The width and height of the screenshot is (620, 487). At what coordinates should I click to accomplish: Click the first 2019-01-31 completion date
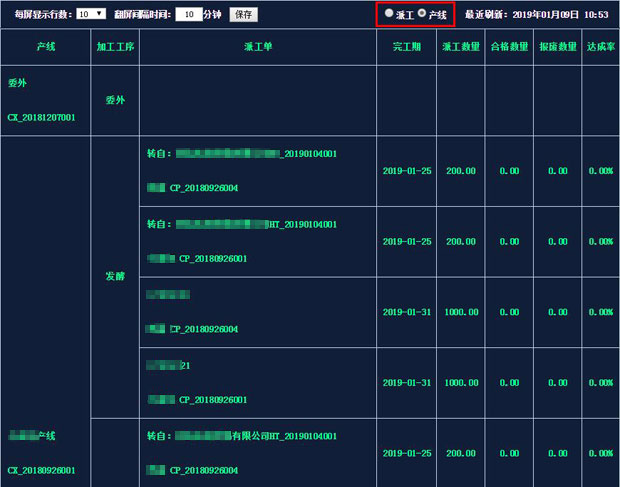[x=406, y=312]
